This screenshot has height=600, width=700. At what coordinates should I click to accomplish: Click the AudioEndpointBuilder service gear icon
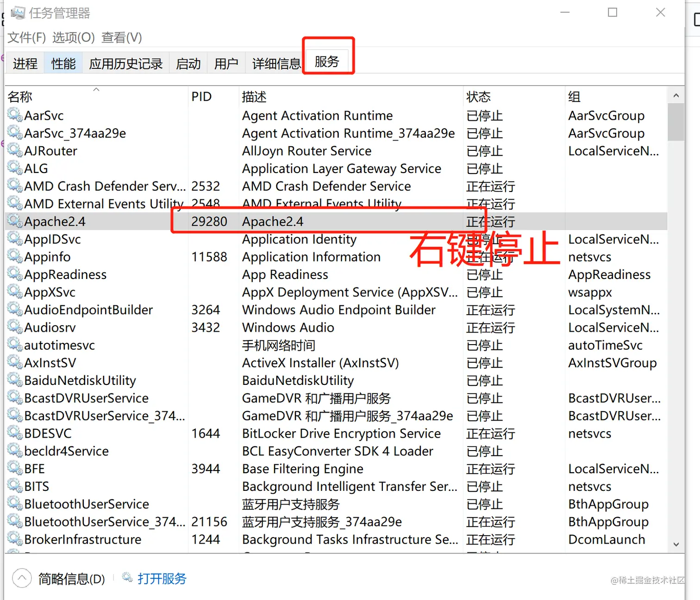(x=15, y=309)
